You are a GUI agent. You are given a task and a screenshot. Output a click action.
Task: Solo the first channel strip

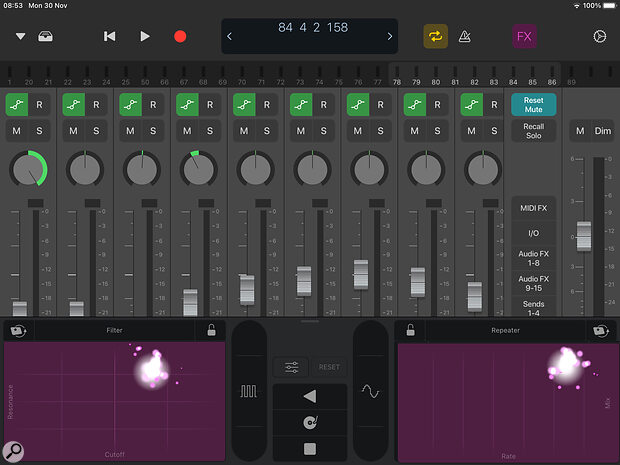point(40,131)
